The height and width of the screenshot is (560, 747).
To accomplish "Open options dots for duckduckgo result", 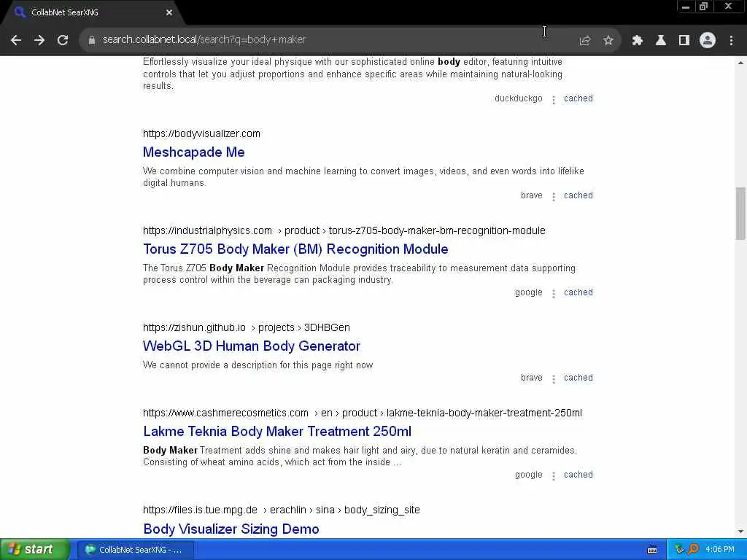I will (554, 100).
